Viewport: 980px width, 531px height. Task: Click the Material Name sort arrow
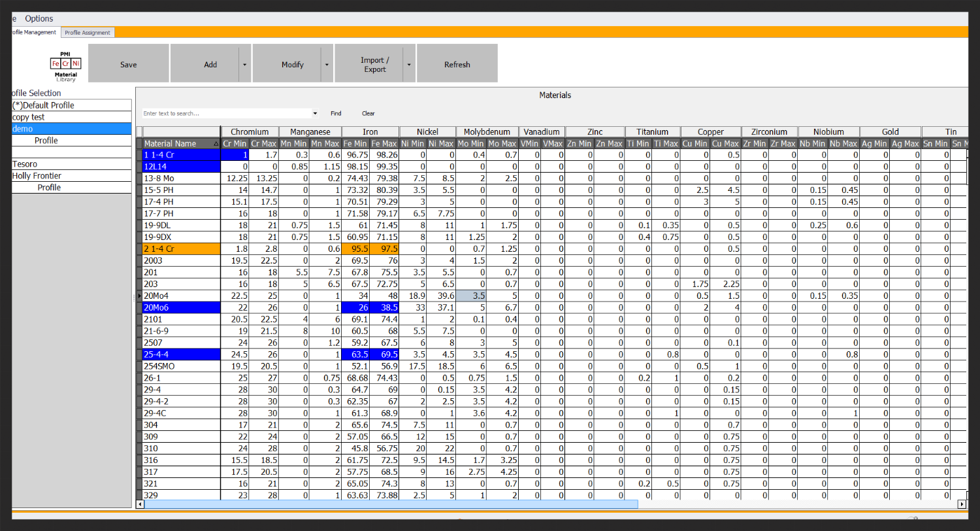[x=216, y=144]
